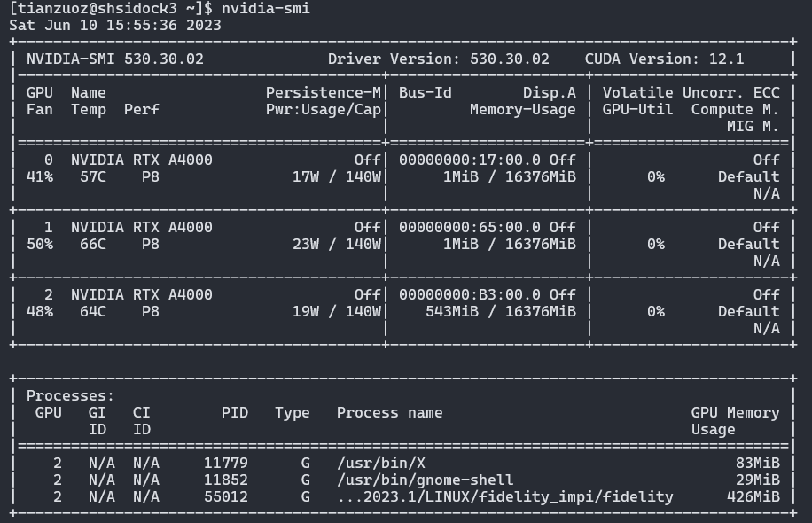This screenshot has width=812, height=523.
Task: Click the bus ID 00000000:B3:00.0
Action: click(x=470, y=294)
